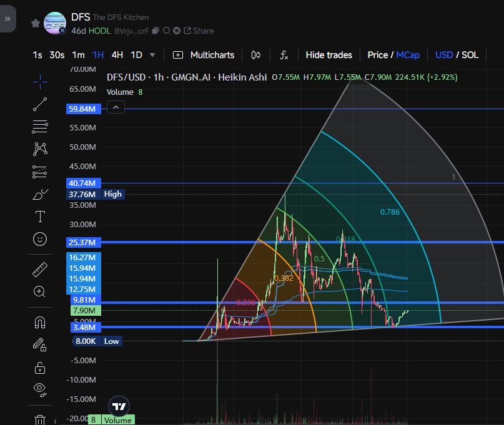Remove all drawings with trash tool

pos(39,418)
